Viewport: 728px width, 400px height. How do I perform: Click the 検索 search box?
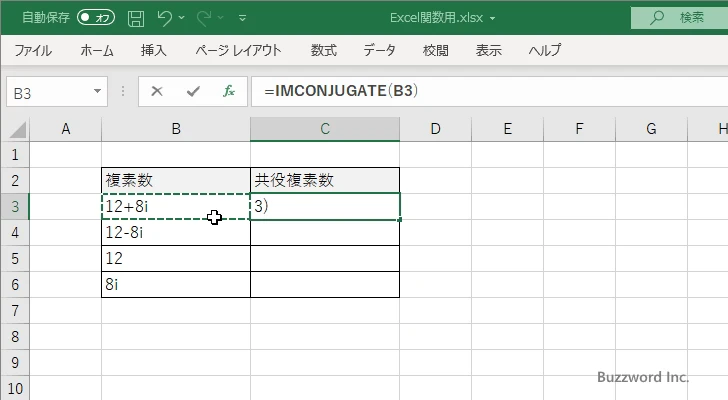[679, 18]
